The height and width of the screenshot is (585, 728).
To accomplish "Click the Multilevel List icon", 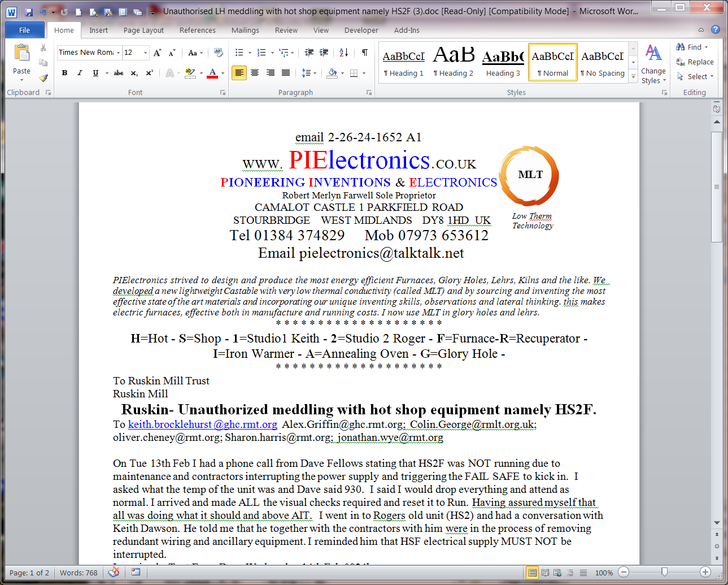I will pyautogui.click(x=284, y=53).
